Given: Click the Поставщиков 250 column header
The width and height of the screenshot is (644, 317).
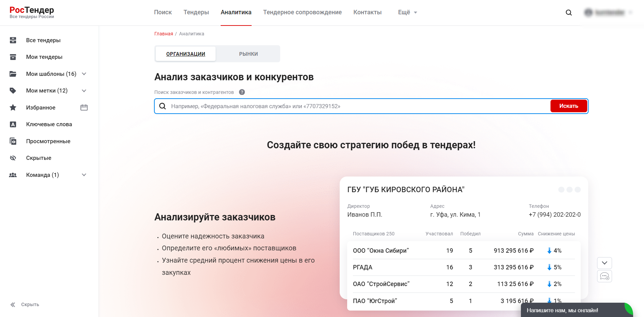Looking at the screenshot, I should tap(374, 234).
